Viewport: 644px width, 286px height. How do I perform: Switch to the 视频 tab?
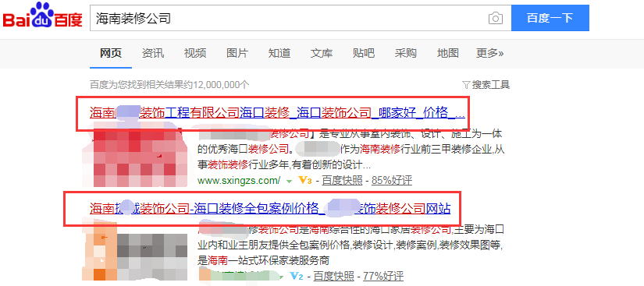point(195,53)
